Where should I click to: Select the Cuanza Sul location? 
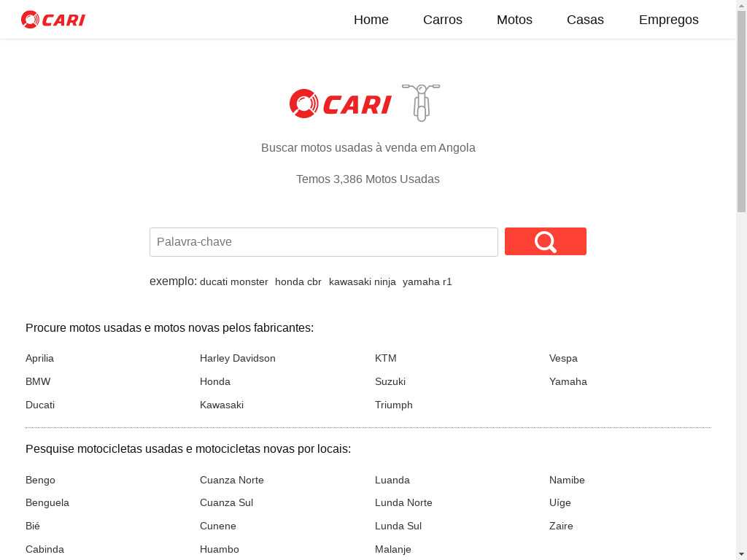[x=226, y=503]
